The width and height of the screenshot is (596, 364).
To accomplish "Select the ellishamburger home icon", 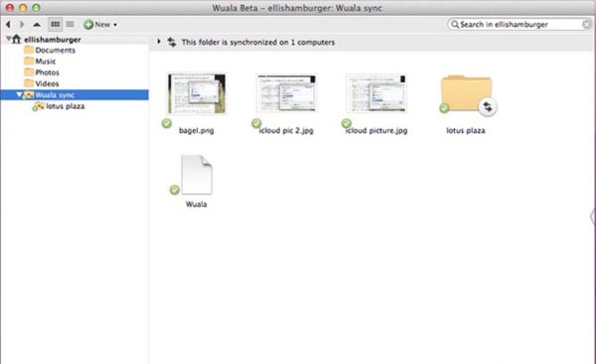I will (16, 39).
